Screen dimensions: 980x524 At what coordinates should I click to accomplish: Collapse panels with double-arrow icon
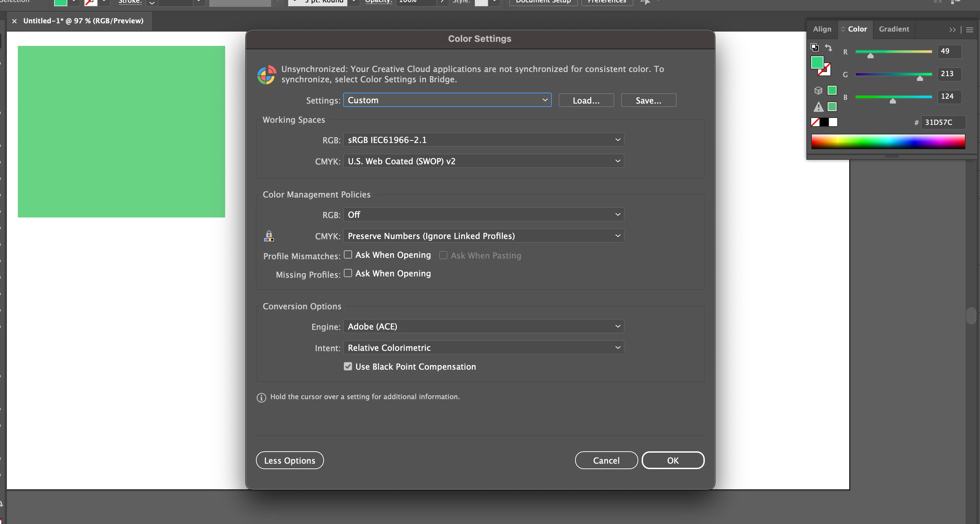pos(952,29)
